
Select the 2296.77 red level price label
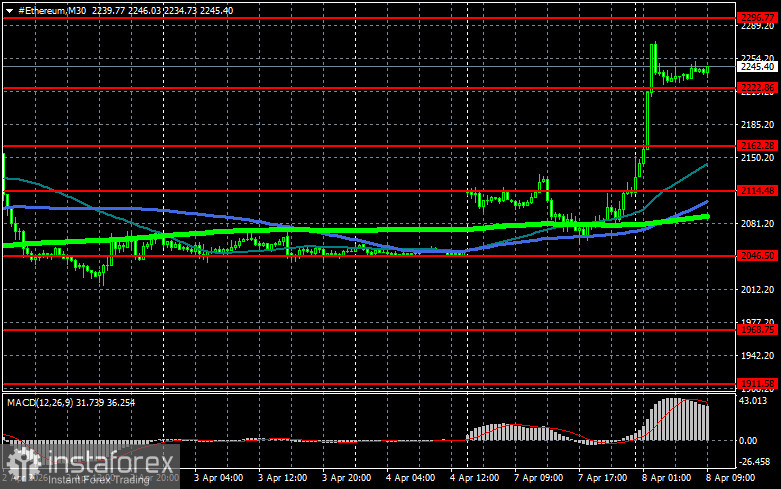coord(758,18)
